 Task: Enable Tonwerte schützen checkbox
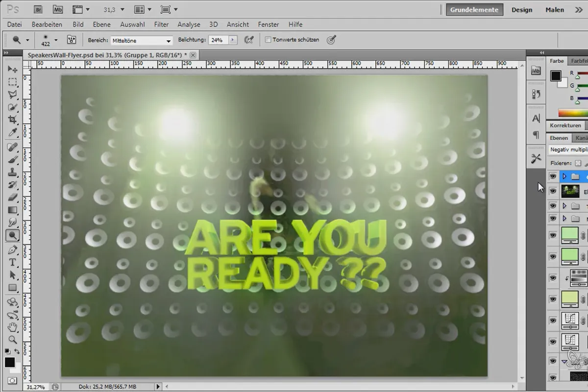click(268, 40)
